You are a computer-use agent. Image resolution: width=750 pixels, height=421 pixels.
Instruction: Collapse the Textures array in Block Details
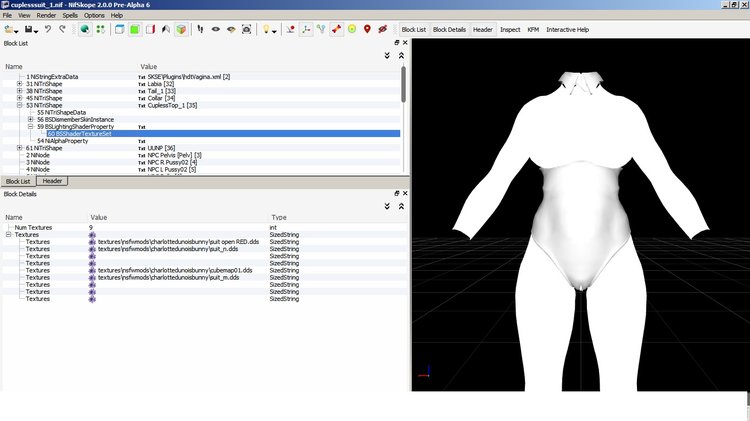pyautogui.click(x=8, y=235)
